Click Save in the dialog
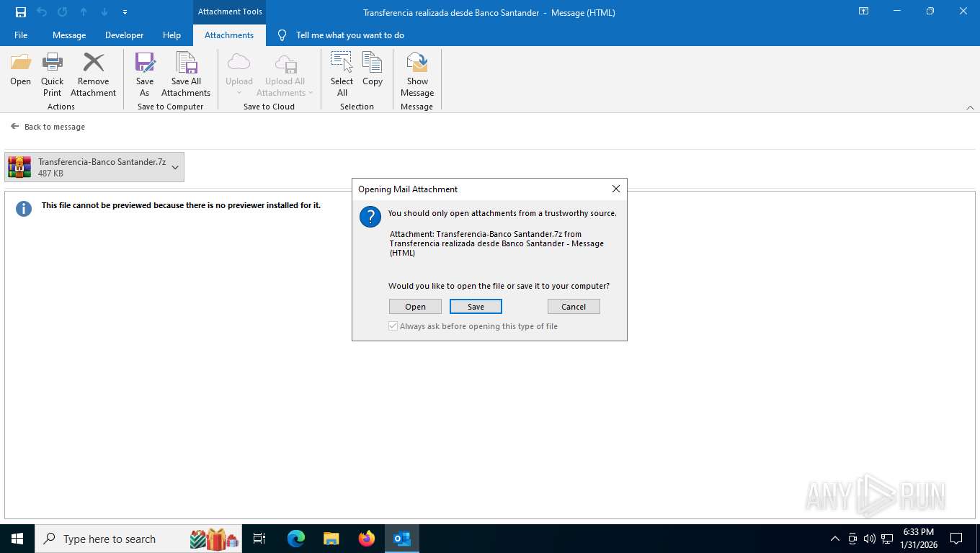The height and width of the screenshot is (553, 980). [x=476, y=307]
